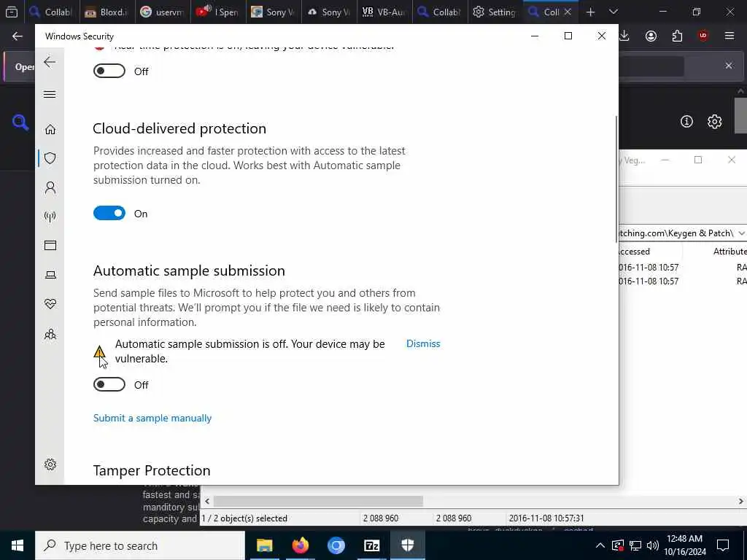Image resolution: width=747 pixels, height=560 pixels.
Task: Open Windows Security shield taskbar icon
Action: [407, 545]
